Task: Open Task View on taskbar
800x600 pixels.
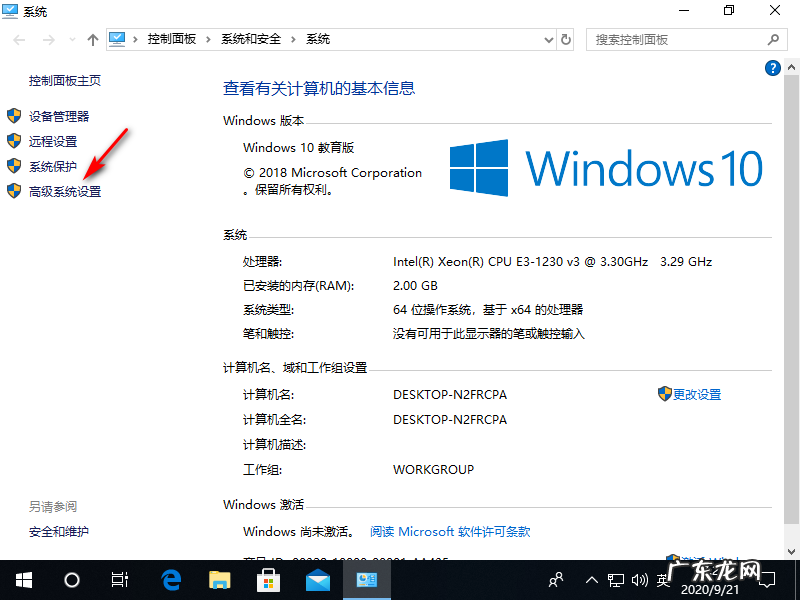Action: click(120, 580)
